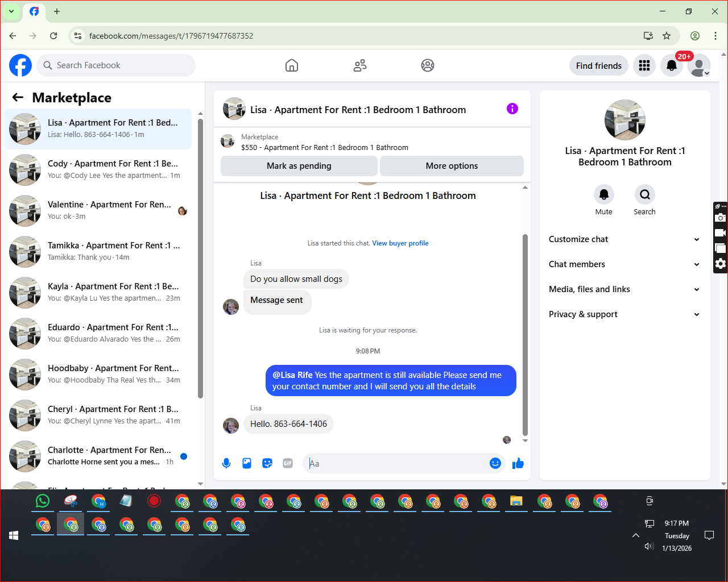The width and height of the screenshot is (728, 582).
Task: Choose a GIF icon
Action: pyautogui.click(x=288, y=463)
